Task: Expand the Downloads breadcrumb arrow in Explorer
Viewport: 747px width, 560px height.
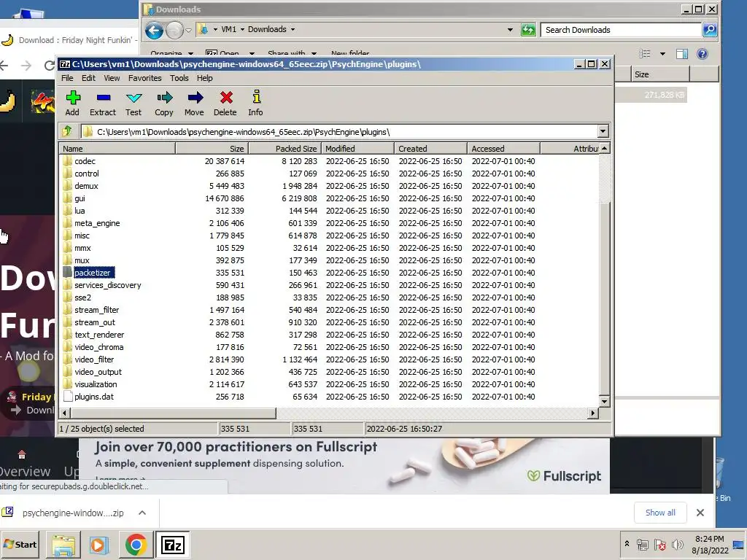Action: [293, 29]
